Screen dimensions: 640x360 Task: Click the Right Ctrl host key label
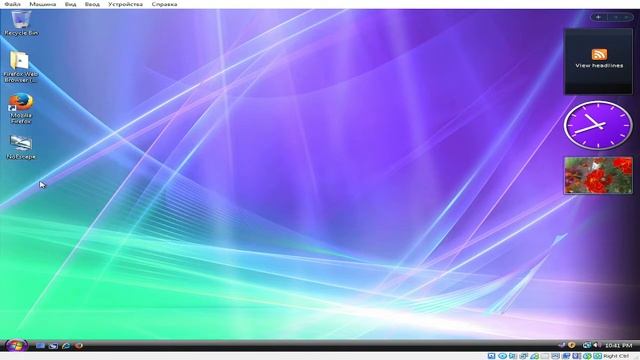point(616,356)
